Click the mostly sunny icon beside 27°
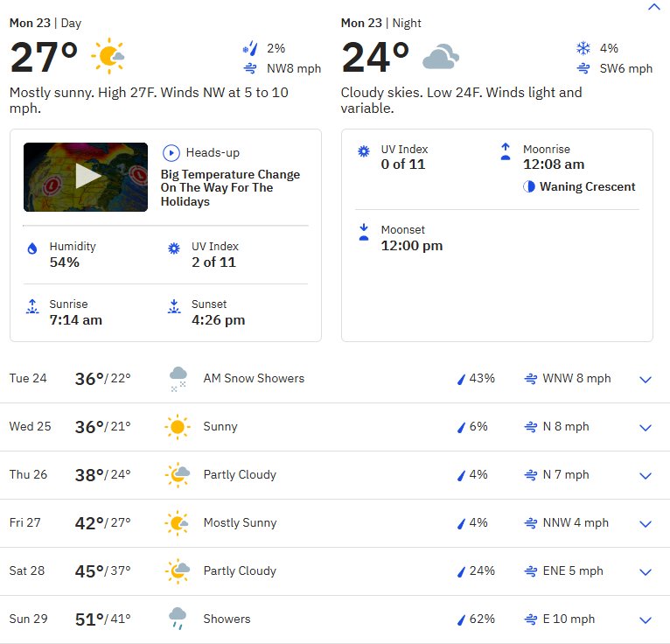 (x=108, y=55)
